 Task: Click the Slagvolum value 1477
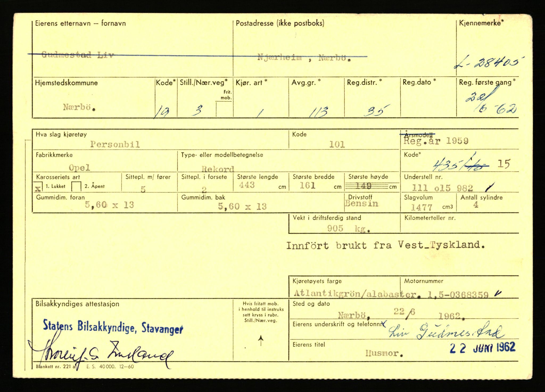[x=421, y=207]
